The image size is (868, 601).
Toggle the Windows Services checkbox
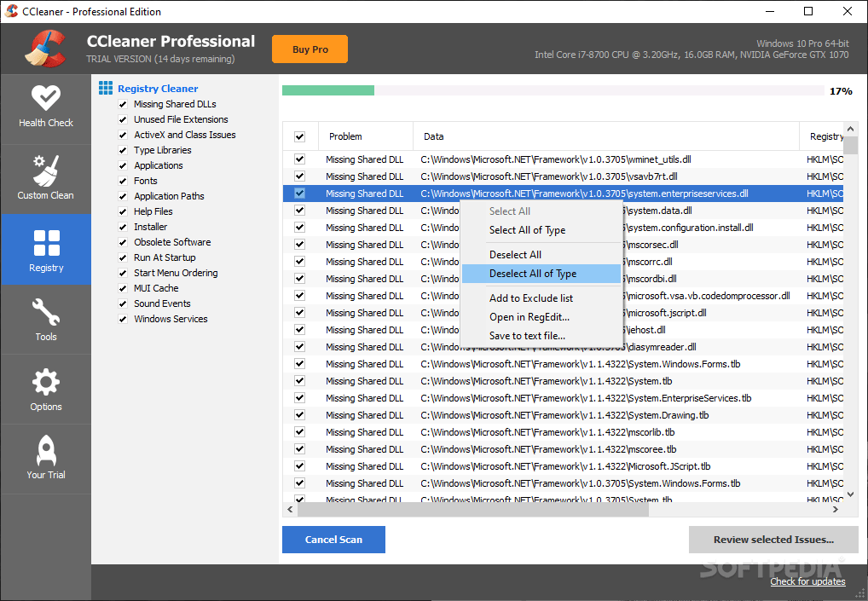tap(123, 319)
